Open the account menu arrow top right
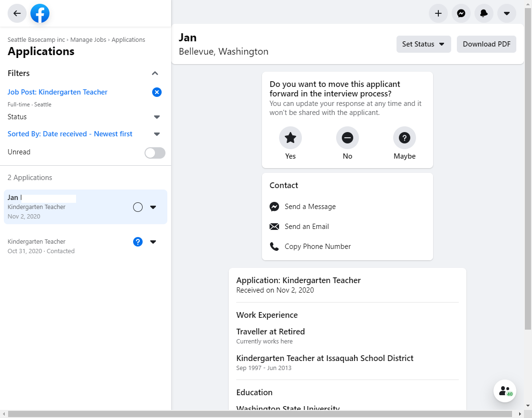532x418 pixels. (x=506, y=13)
